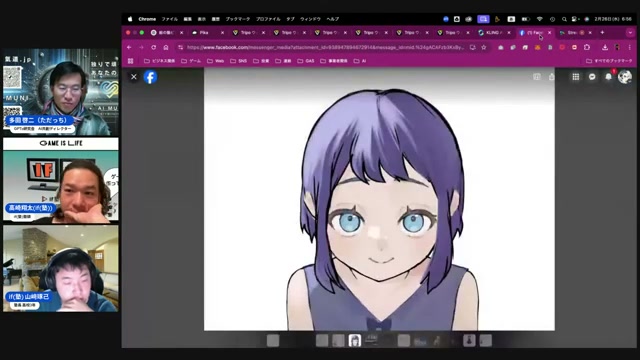
Task: Close the active Facebook tab
Action: click(549, 33)
